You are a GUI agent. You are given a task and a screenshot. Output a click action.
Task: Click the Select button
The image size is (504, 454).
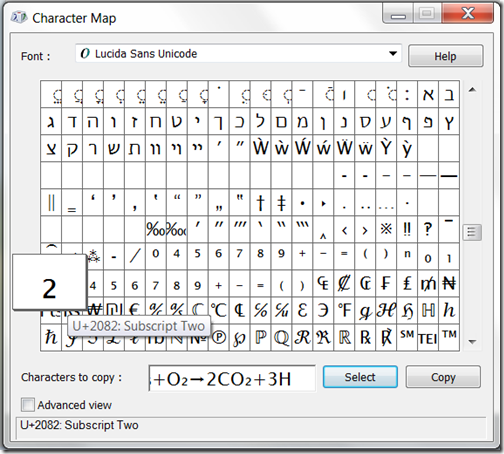point(360,377)
